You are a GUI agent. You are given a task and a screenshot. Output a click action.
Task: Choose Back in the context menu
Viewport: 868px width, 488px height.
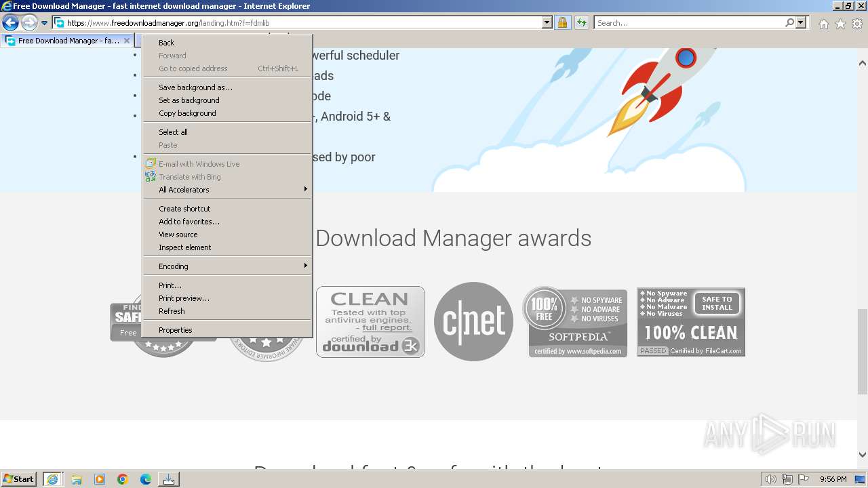pos(227,43)
